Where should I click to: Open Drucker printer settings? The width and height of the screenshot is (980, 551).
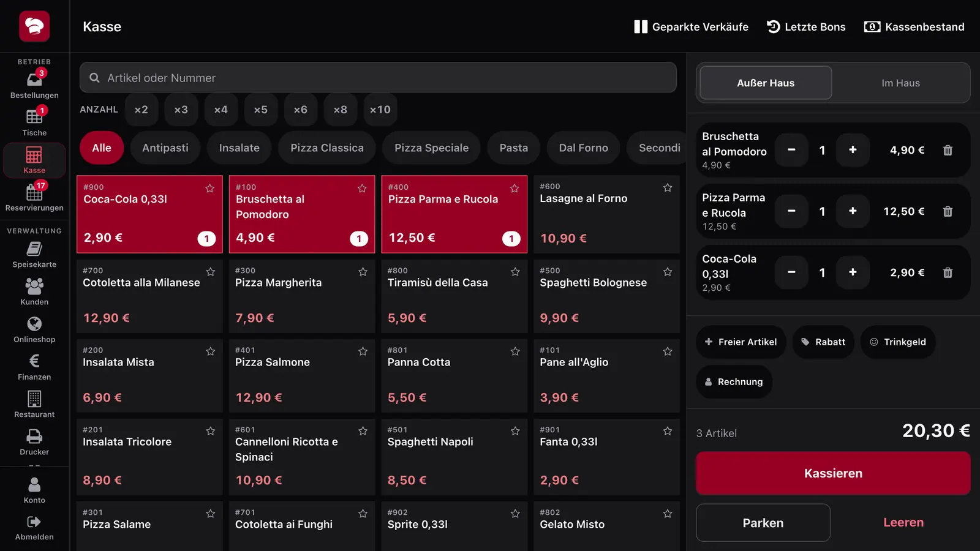[x=34, y=442]
